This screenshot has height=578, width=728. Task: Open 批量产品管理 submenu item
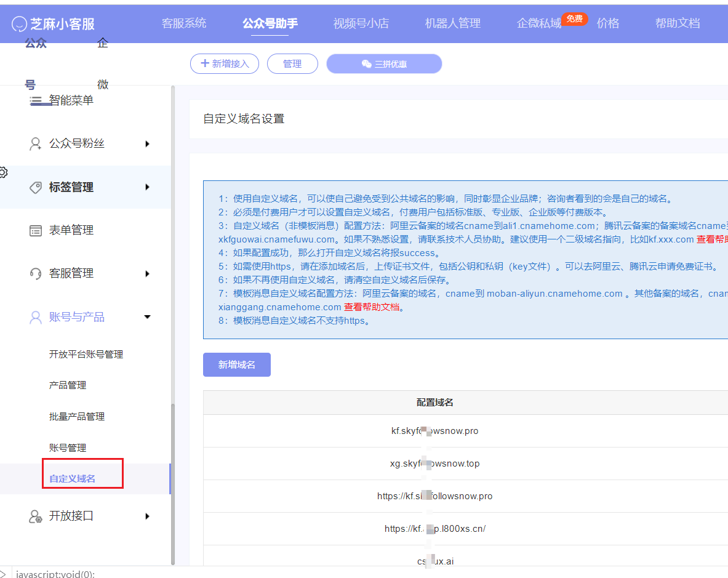pos(77,417)
